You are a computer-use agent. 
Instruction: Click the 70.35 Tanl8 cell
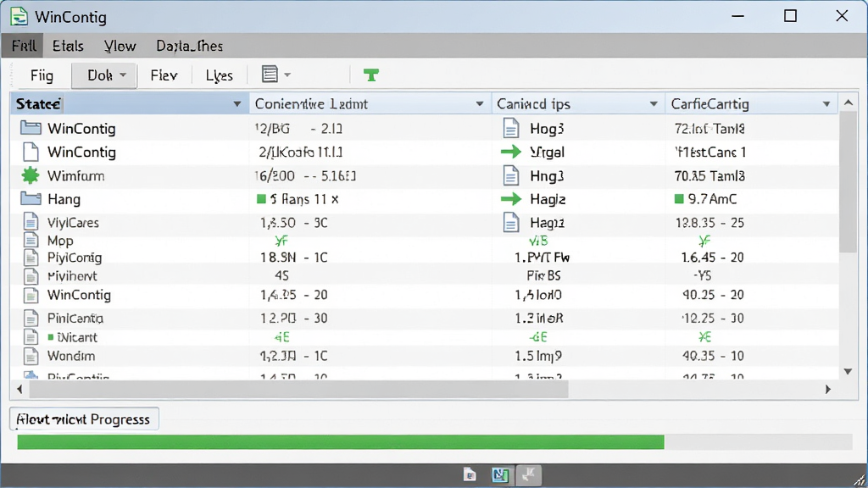(x=709, y=176)
